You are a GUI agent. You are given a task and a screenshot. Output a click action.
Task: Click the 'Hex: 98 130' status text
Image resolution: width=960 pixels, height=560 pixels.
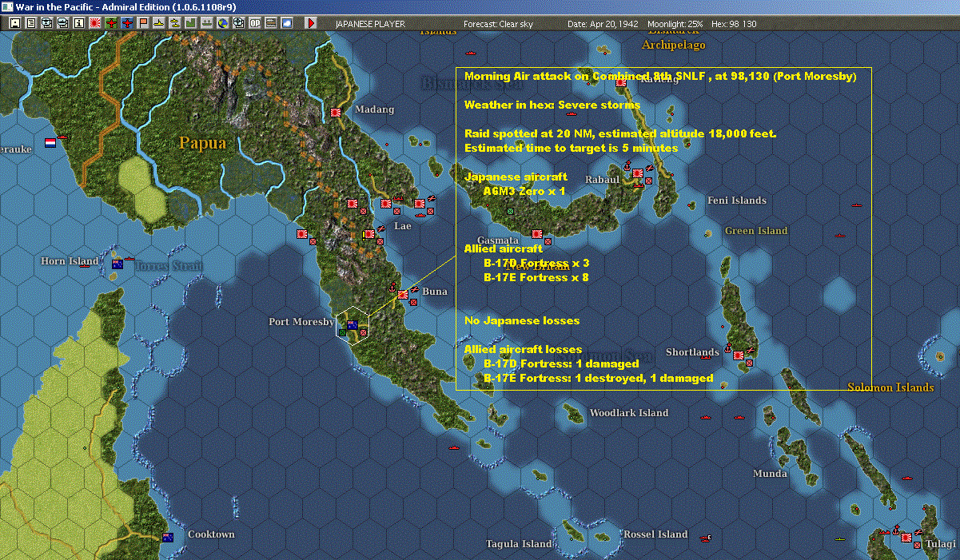coord(734,24)
